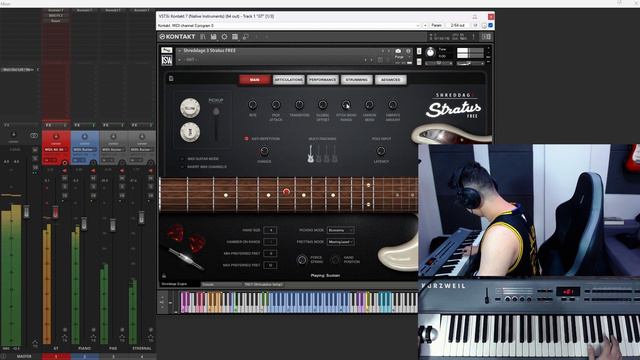This screenshot has height=360, width=640.
Task: Click the lock icon at bottom-left of instrument
Action: (164, 276)
